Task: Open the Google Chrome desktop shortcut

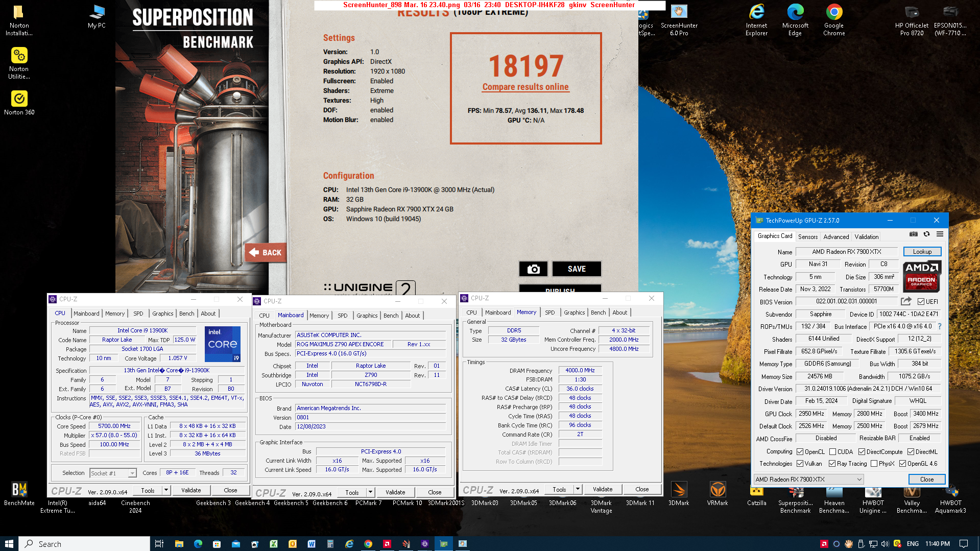Action: point(834,20)
